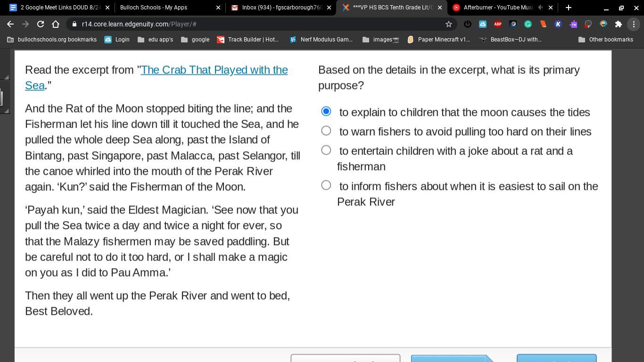Expand the Other bookmarks folder

[x=605, y=40]
